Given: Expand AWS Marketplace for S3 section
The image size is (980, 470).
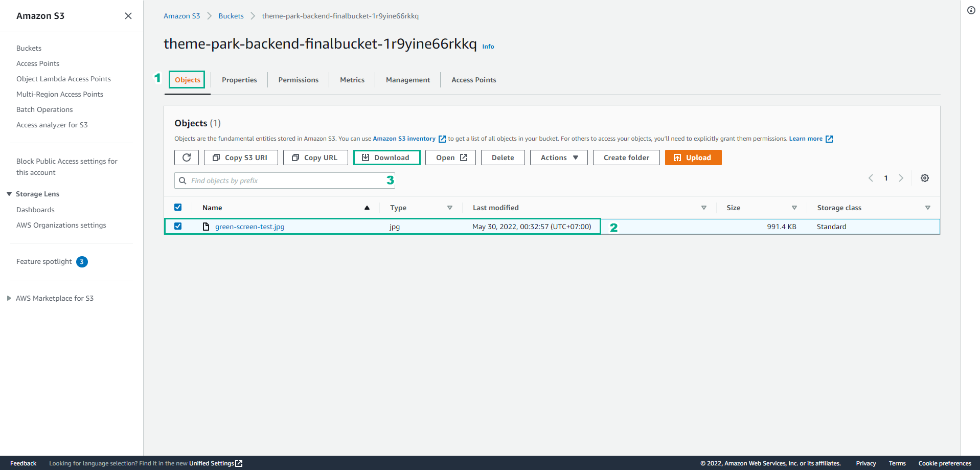Looking at the screenshot, I should (x=9, y=298).
